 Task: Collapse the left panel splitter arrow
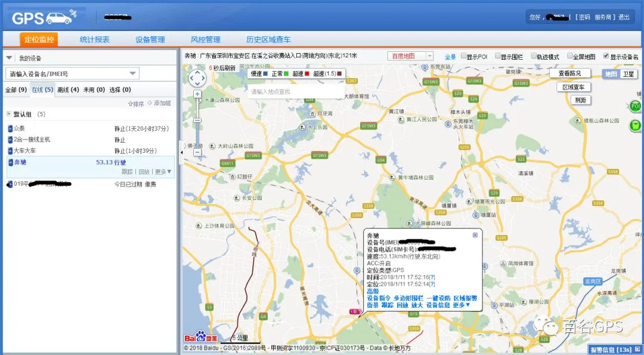pyautogui.click(x=181, y=152)
